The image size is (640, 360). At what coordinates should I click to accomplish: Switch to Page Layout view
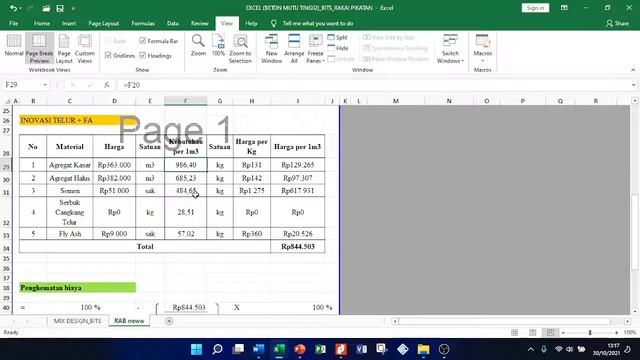pos(64,49)
